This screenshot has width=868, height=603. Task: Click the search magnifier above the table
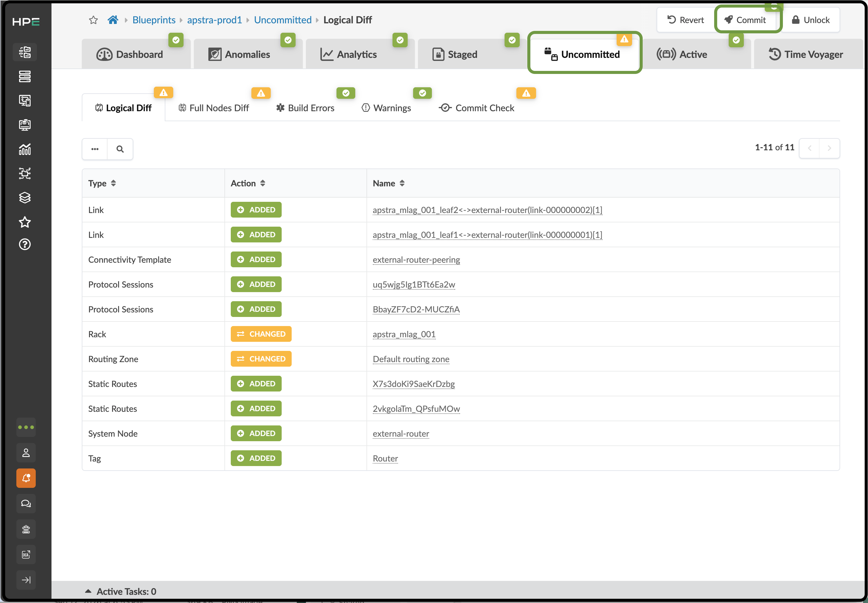click(120, 149)
